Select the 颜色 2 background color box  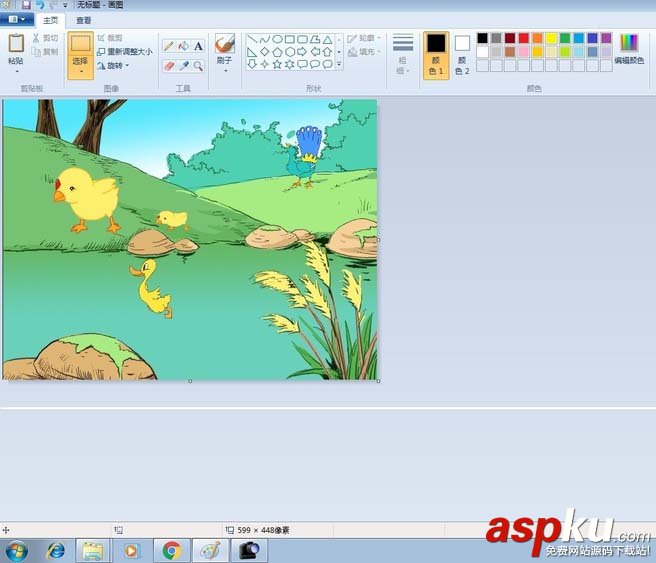click(462, 55)
